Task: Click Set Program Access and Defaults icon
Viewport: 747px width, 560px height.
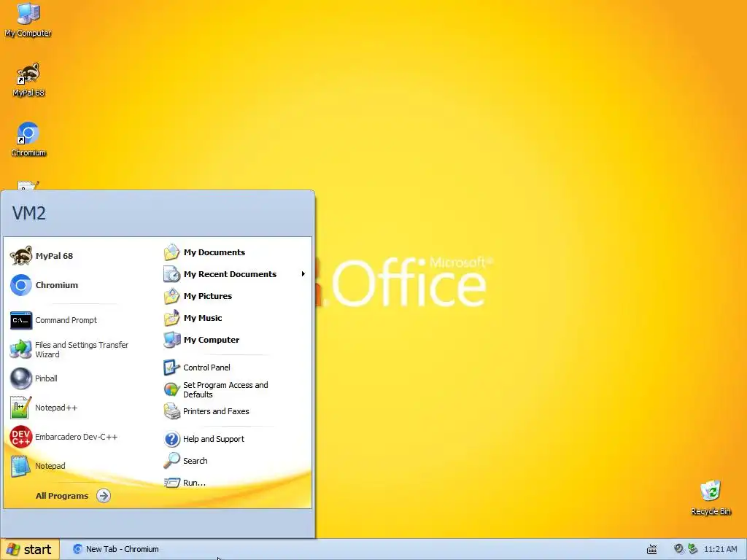Action: [x=171, y=389]
